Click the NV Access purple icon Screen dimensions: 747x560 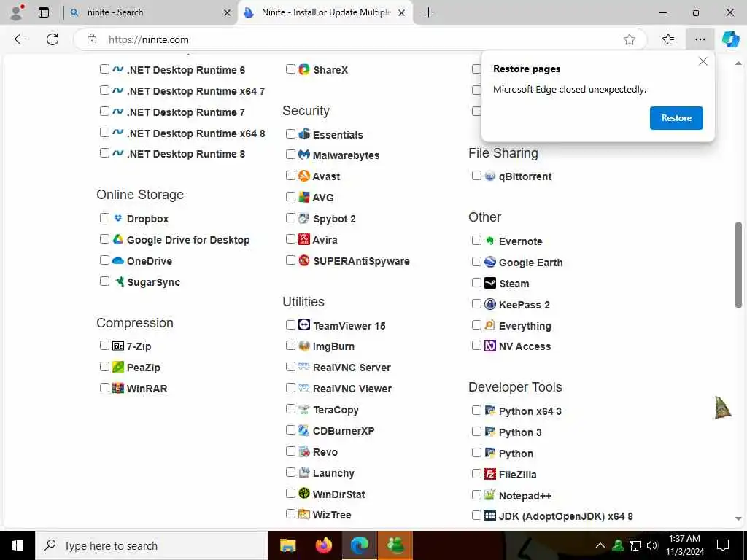coord(489,346)
